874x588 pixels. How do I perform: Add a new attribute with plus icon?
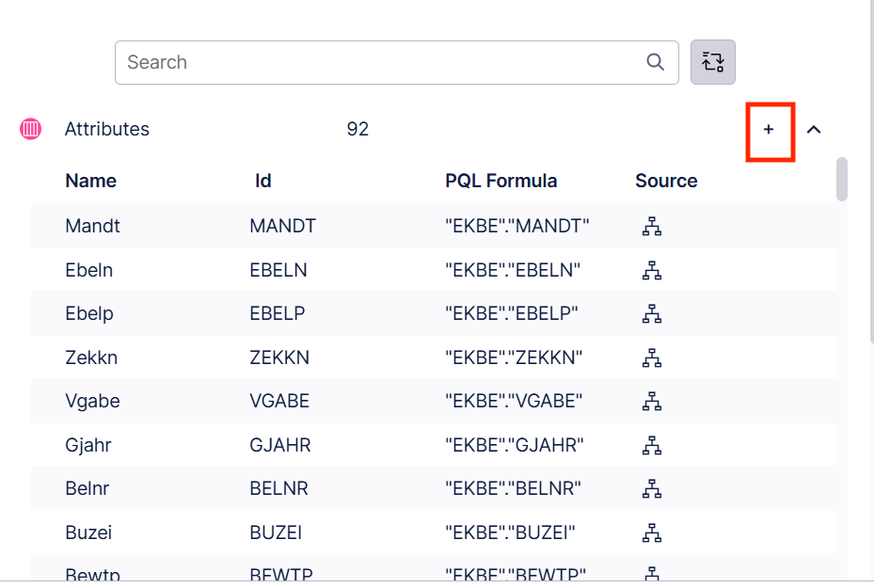(769, 130)
